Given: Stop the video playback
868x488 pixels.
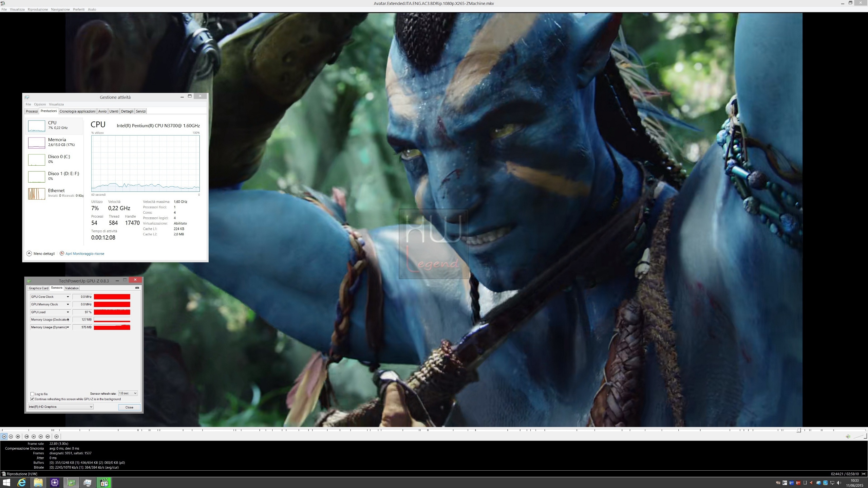Looking at the screenshot, I should 18,437.
